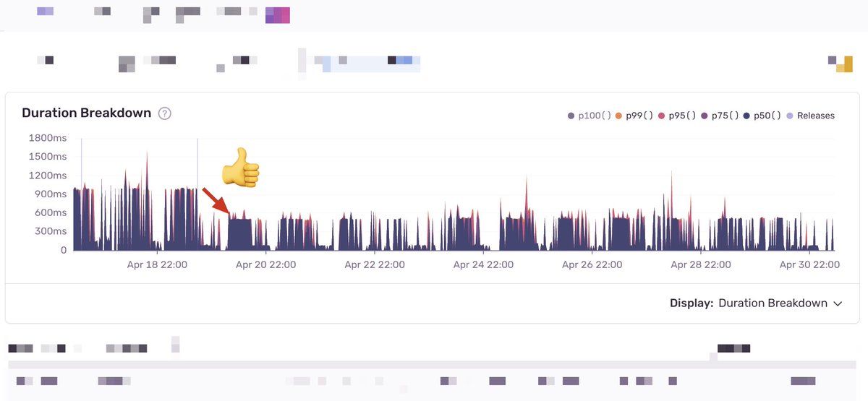Click the help question mark beside Duration Breakdown
This screenshot has height=401, width=868.
coord(165,113)
